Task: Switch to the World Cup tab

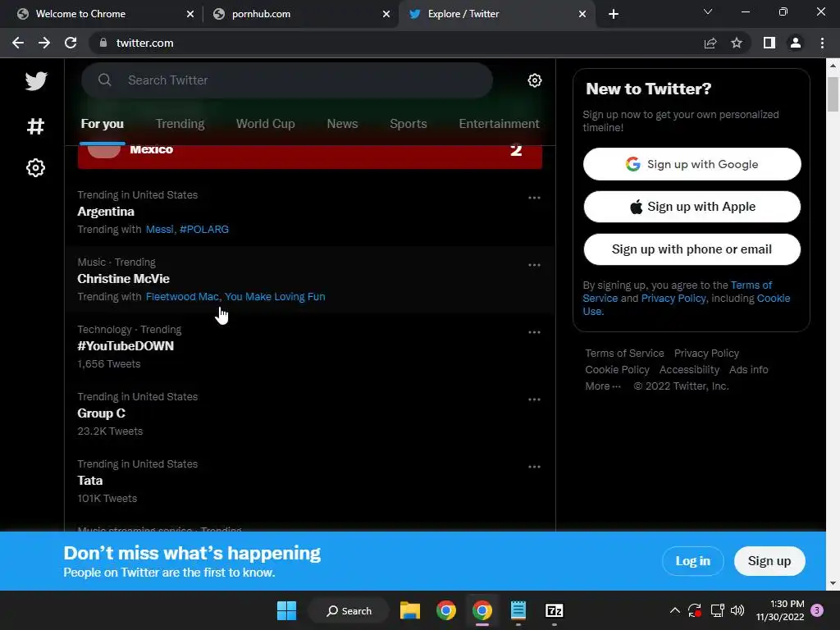Action: tap(266, 124)
